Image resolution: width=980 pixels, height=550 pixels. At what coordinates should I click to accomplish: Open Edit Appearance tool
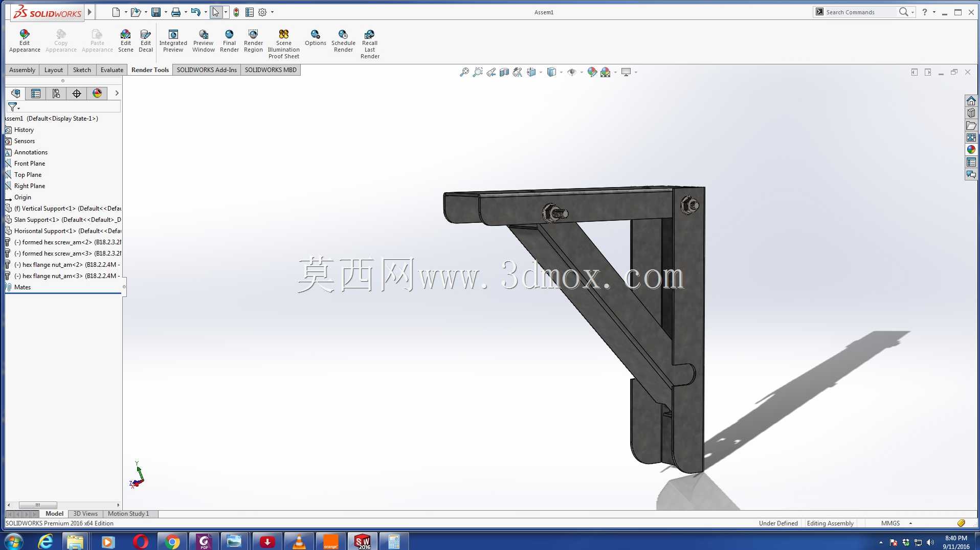[x=25, y=40]
